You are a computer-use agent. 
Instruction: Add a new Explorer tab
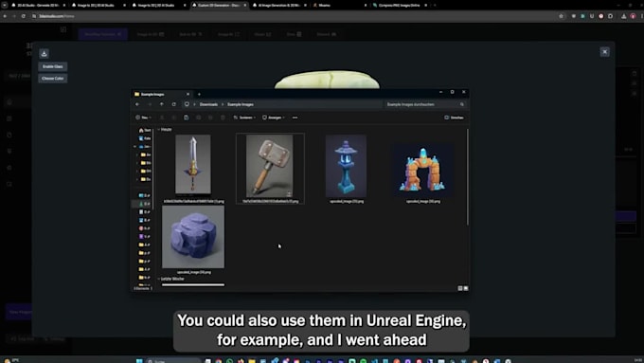pos(199,94)
